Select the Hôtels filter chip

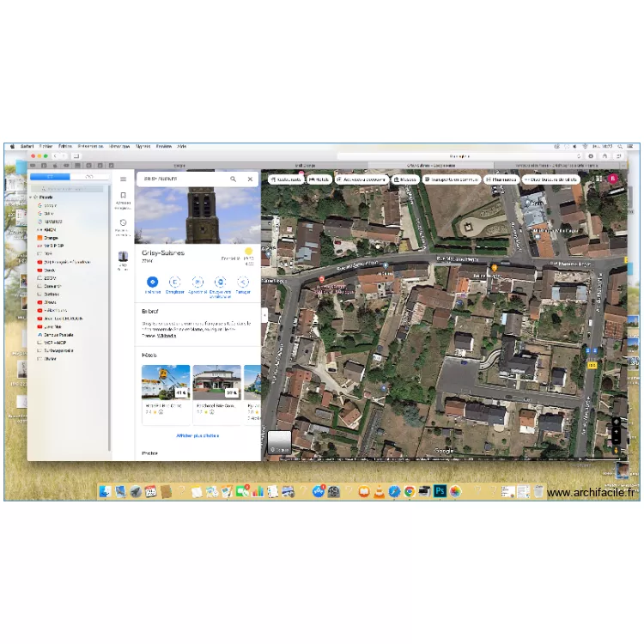[319, 179]
